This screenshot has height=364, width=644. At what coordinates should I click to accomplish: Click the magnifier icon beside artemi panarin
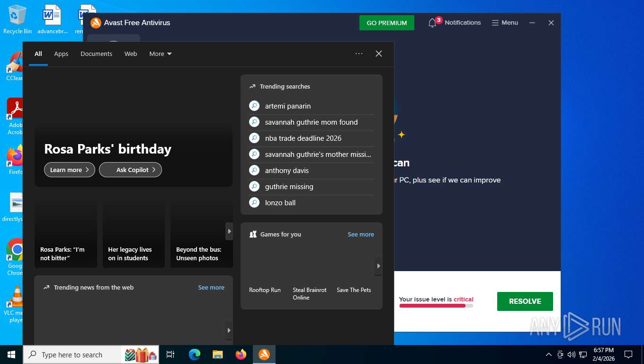[x=254, y=106]
